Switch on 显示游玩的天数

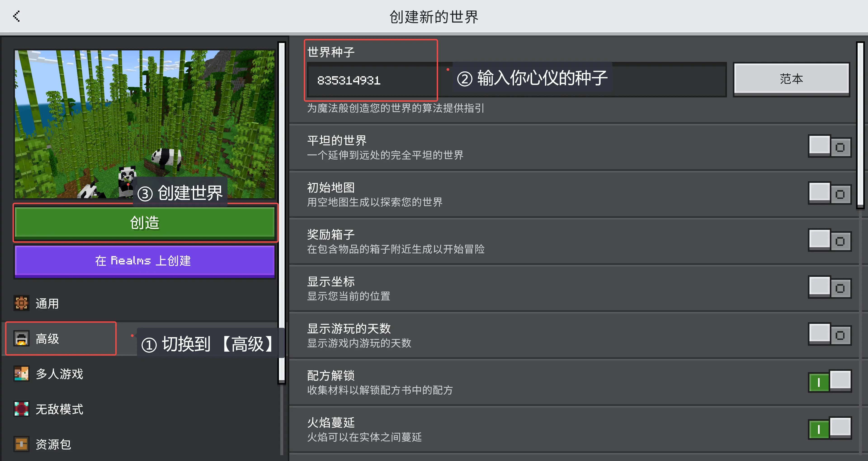pyautogui.click(x=830, y=335)
